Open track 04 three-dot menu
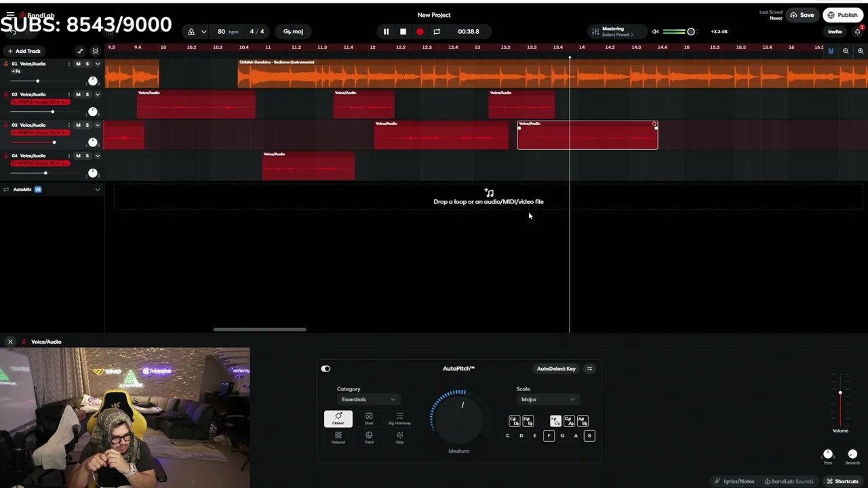 point(69,155)
